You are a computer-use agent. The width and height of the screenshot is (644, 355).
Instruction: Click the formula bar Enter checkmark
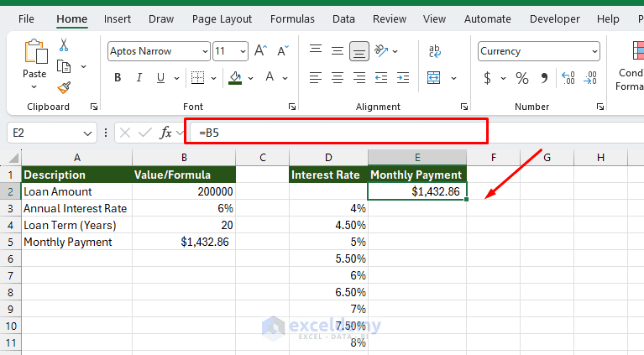pos(145,133)
